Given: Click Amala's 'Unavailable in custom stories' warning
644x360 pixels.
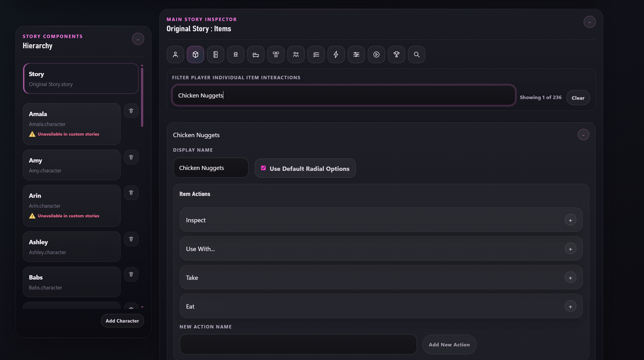Looking at the screenshot, I should pos(68,134).
